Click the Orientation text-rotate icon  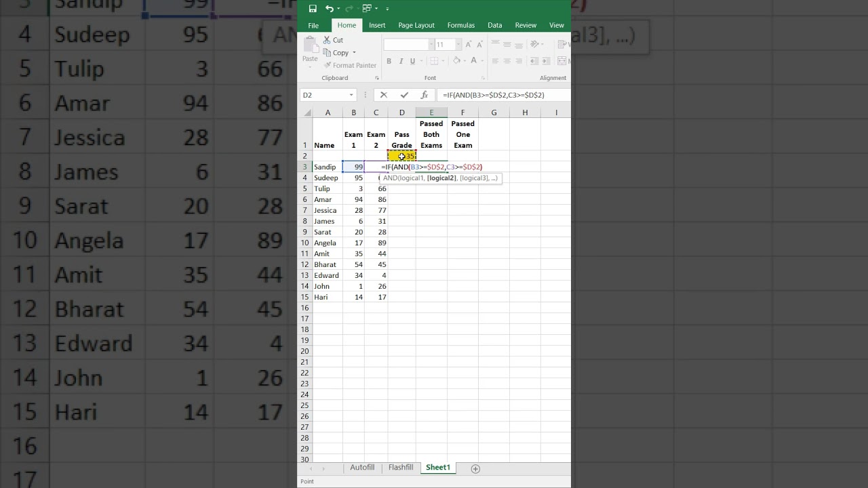[x=535, y=44]
